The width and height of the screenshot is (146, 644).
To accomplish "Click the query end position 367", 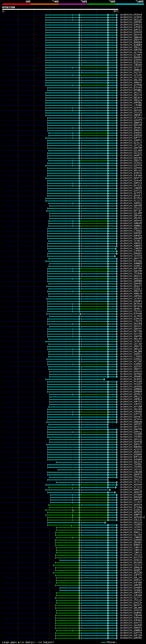I will coord(115,11).
